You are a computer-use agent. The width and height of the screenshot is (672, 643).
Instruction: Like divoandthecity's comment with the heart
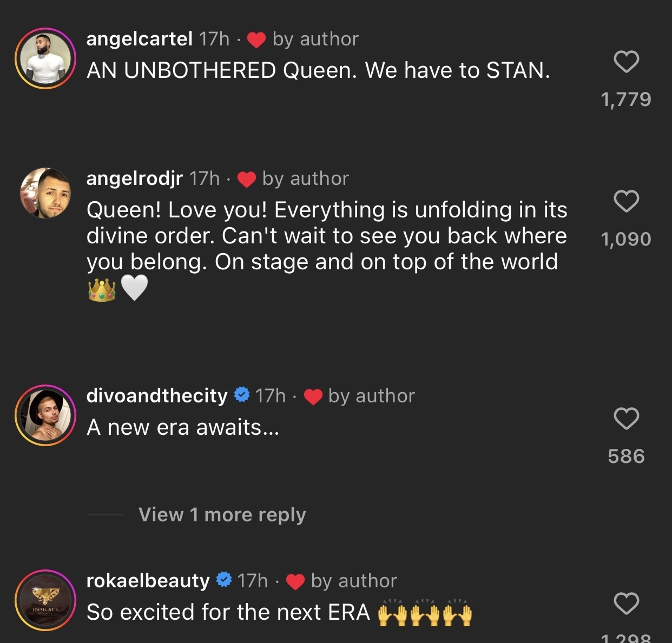pyautogui.click(x=627, y=419)
